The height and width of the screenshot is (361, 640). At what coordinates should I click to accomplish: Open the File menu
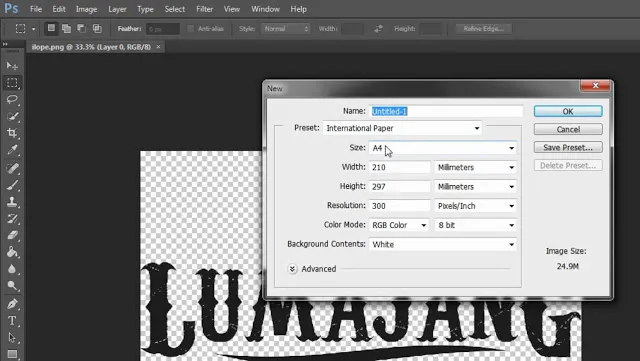point(36,9)
